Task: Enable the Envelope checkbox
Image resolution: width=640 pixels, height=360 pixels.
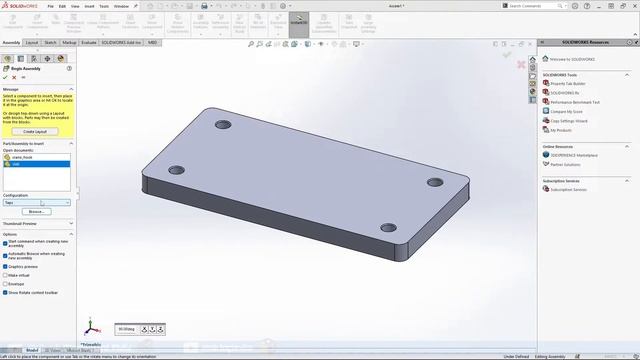Action: [5, 284]
